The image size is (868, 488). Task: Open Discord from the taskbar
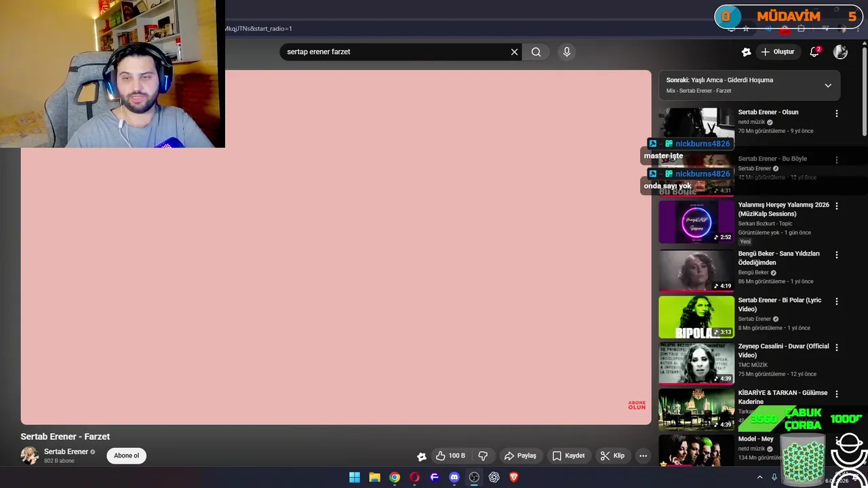tap(454, 477)
